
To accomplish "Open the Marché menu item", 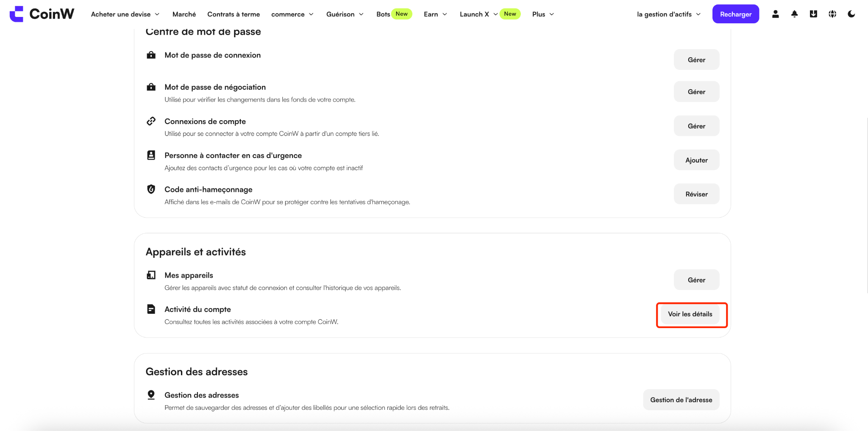I will coord(184,14).
